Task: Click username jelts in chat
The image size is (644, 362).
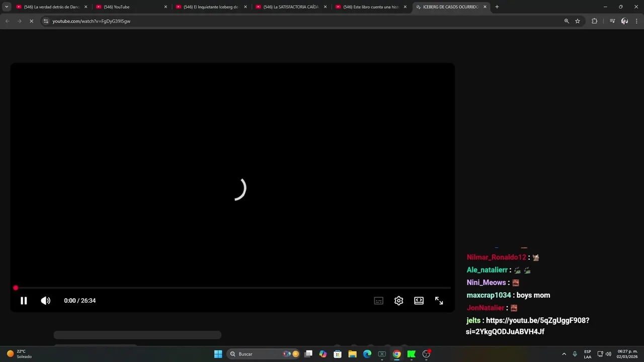Action: pos(473,320)
